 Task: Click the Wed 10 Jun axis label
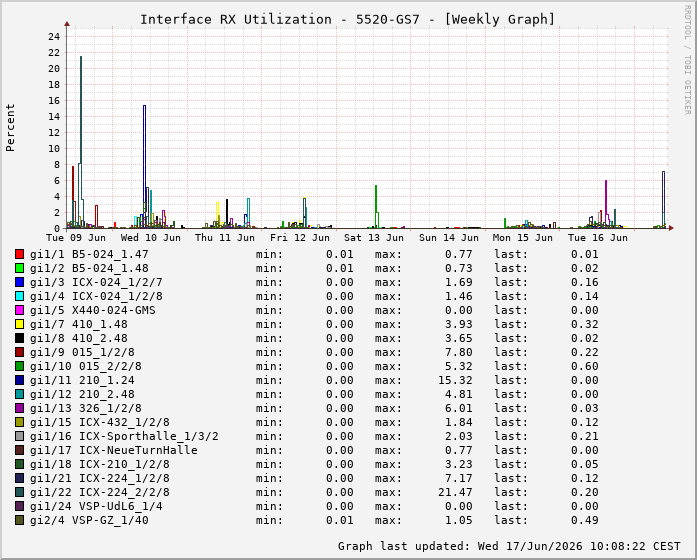(x=151, y=238)
